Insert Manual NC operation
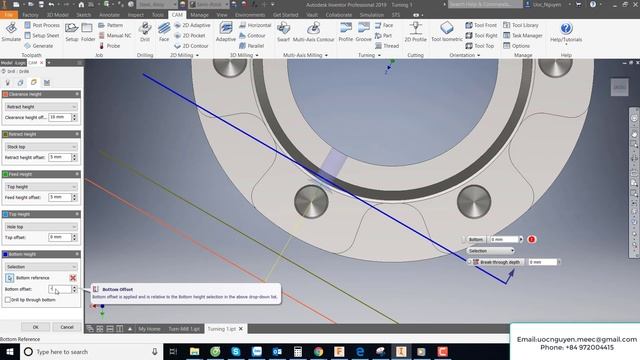Viewport: 640px width, 360px height. click(115, 36)
